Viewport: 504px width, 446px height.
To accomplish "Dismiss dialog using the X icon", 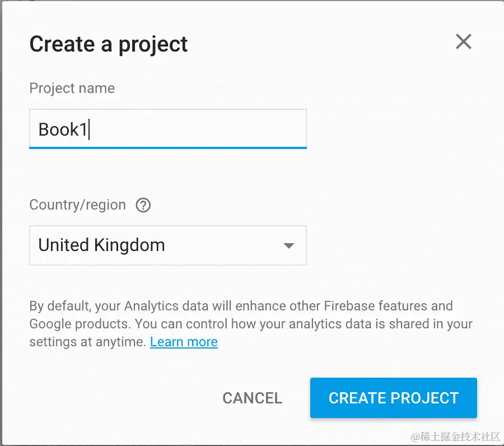I will tap(464, 42).
